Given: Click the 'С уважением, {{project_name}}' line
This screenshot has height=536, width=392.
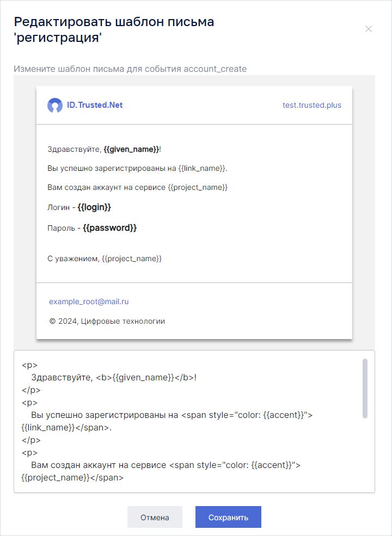Looking at the screenshot, I should tap(105, 259).
